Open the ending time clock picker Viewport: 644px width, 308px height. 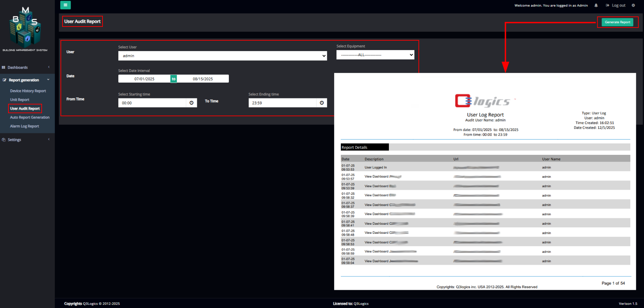pos(321,103)
